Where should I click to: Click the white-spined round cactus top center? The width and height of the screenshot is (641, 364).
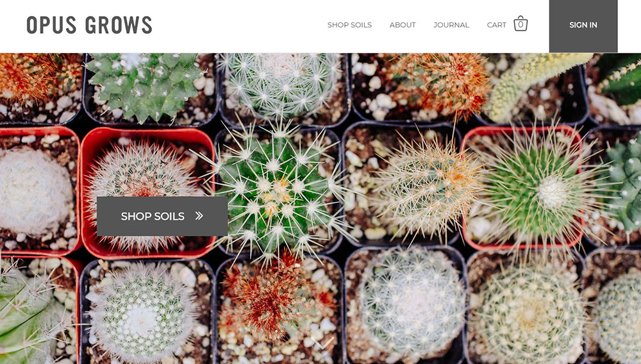pyautogui.click(x=282, y=84)
